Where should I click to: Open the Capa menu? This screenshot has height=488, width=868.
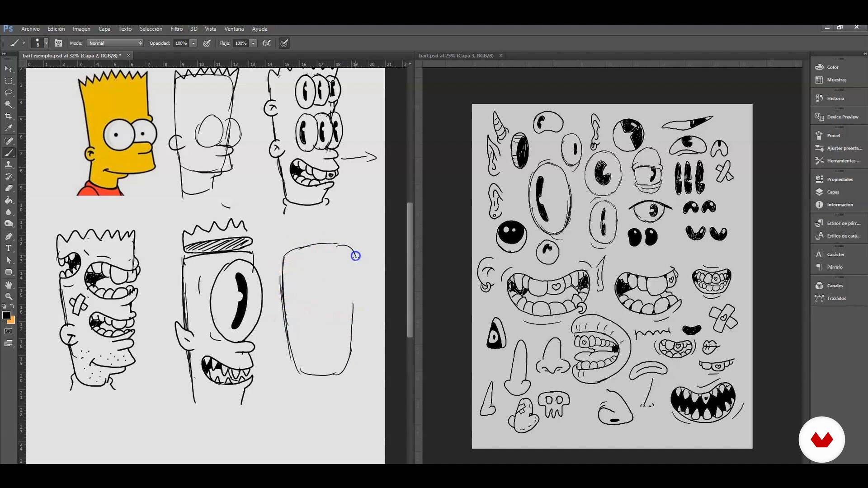coord(104,29)
